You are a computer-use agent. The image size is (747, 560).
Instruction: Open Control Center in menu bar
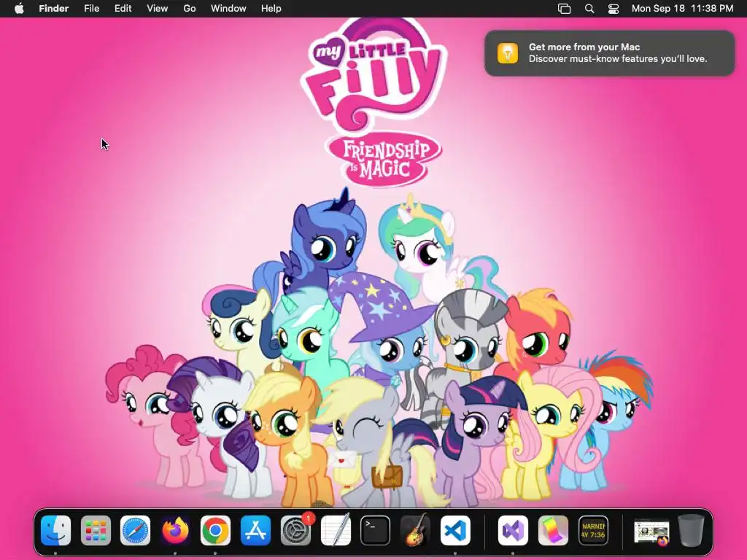click(614, 9)
